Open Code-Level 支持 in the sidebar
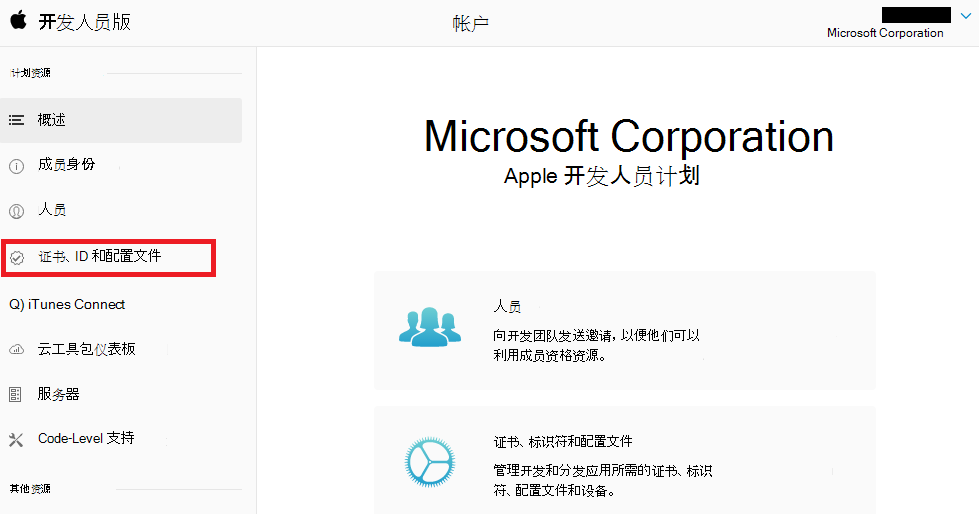This screenshot has height=514, width=979. 86,438
